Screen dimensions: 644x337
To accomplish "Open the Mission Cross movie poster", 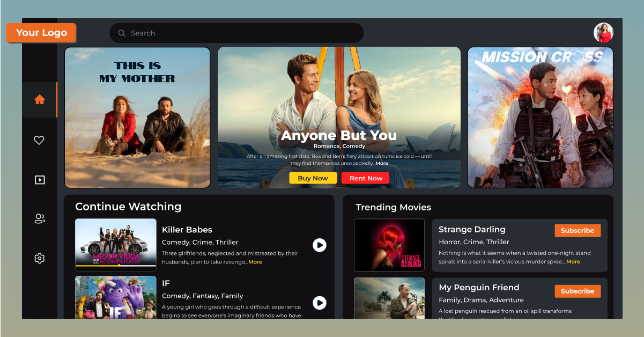I will coord(540,118).
